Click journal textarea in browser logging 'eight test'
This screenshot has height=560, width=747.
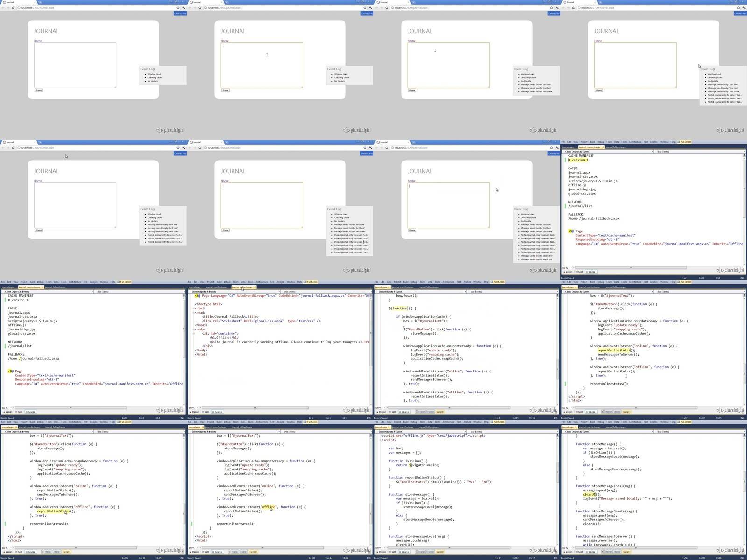(x=449, y=205)
